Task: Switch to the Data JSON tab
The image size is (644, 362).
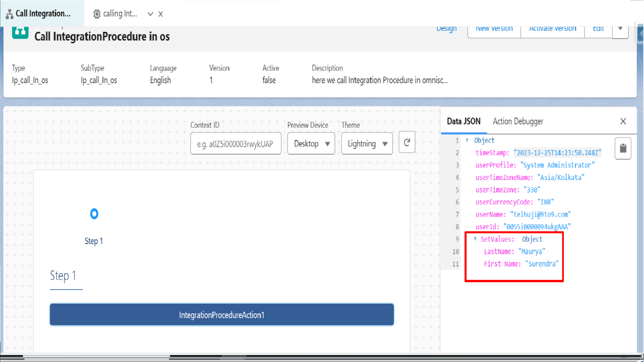Action: click(x=464, y=121)
